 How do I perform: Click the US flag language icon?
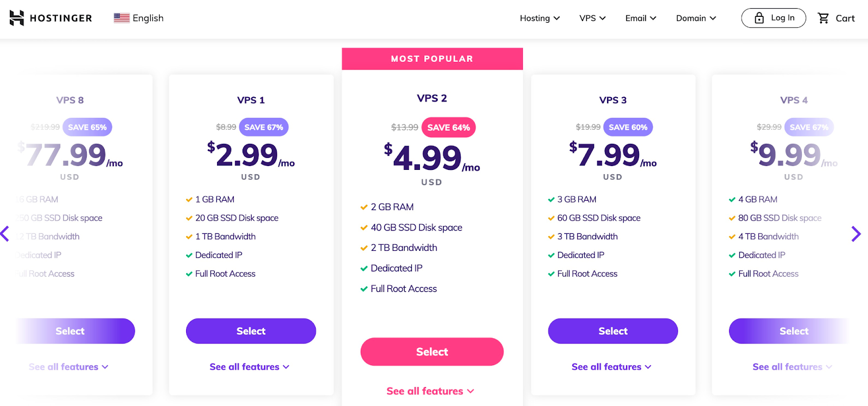click(121, 18)
